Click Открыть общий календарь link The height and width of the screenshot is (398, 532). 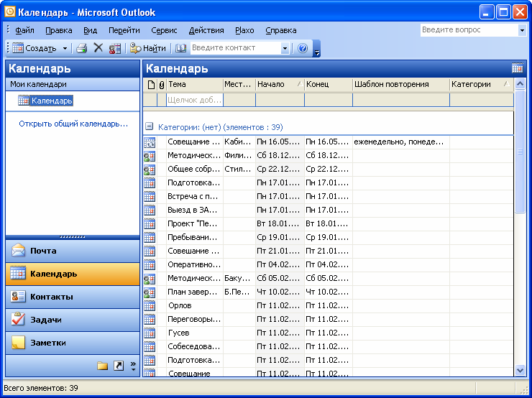pos(73,124)
